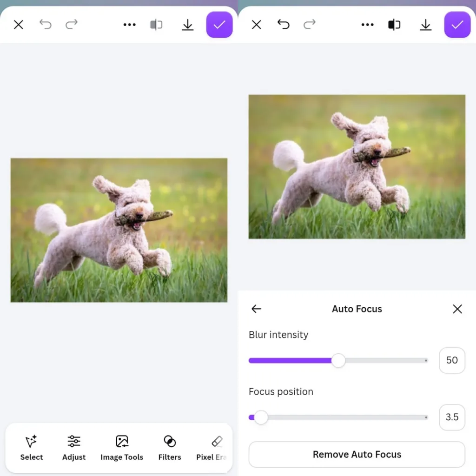Click Remove Auto Focus button
Screen dimensions: 476x476
357,455
